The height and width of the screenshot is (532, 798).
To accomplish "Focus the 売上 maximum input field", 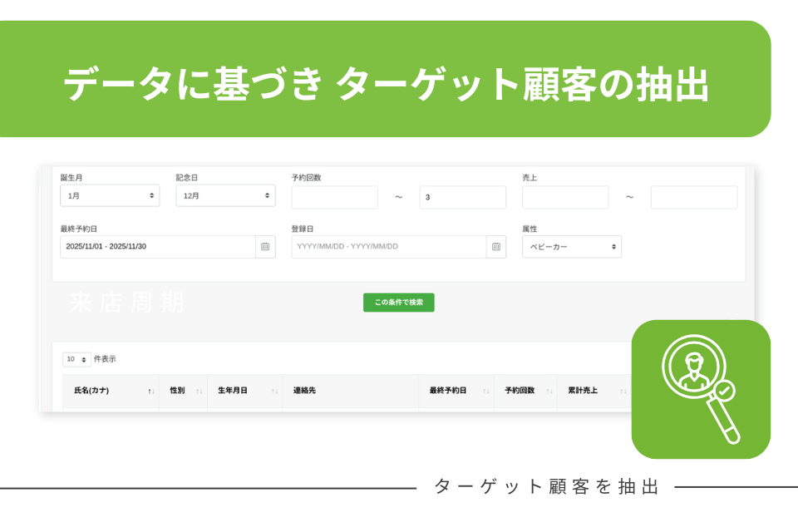I will tap(693, 197).
